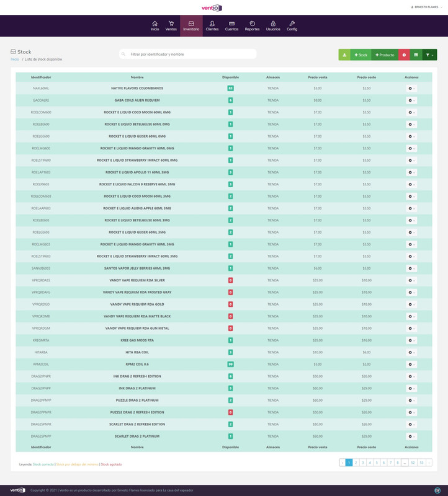
Task: Click the VANDY VAPE REQUIEM RDA MATTE BLACK name
Action: 137,316
